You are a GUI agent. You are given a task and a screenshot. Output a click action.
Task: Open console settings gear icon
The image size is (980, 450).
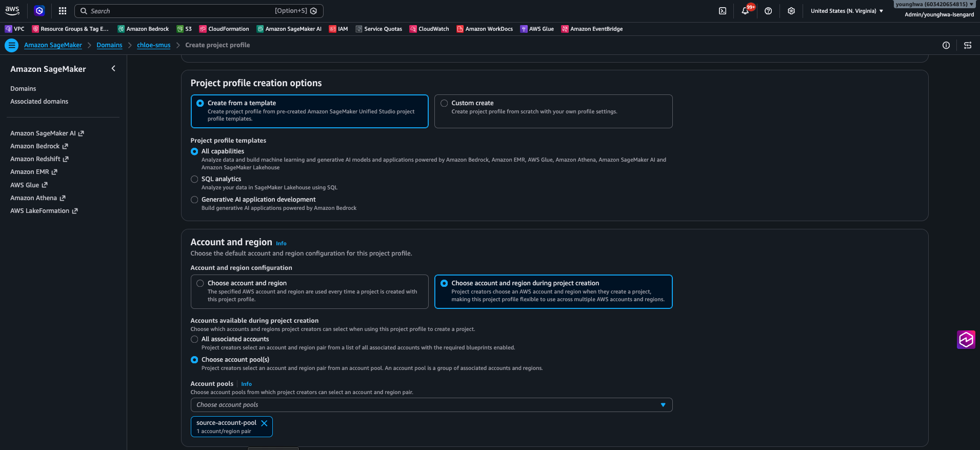click(791, 11)
